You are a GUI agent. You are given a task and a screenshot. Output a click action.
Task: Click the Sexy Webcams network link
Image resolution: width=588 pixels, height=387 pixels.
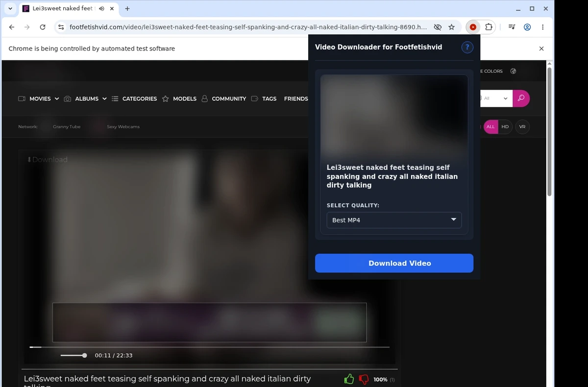[123, 126]
